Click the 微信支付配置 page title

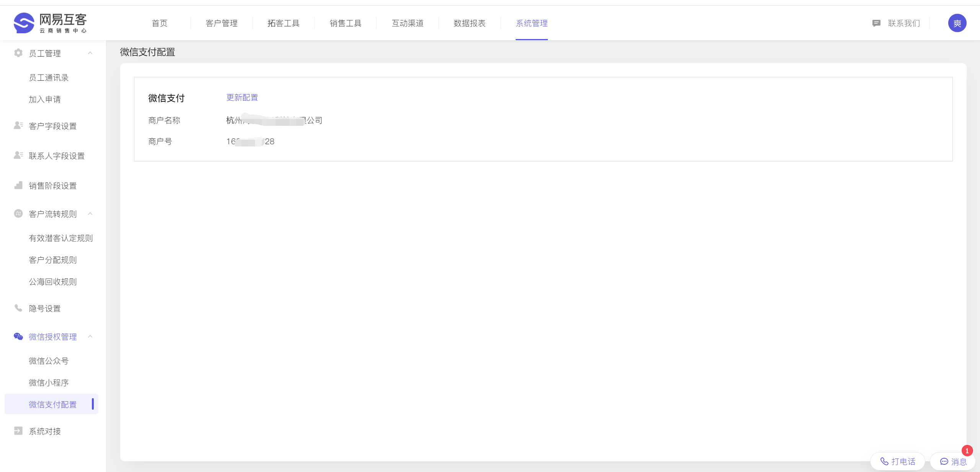(x=147, y=52)
